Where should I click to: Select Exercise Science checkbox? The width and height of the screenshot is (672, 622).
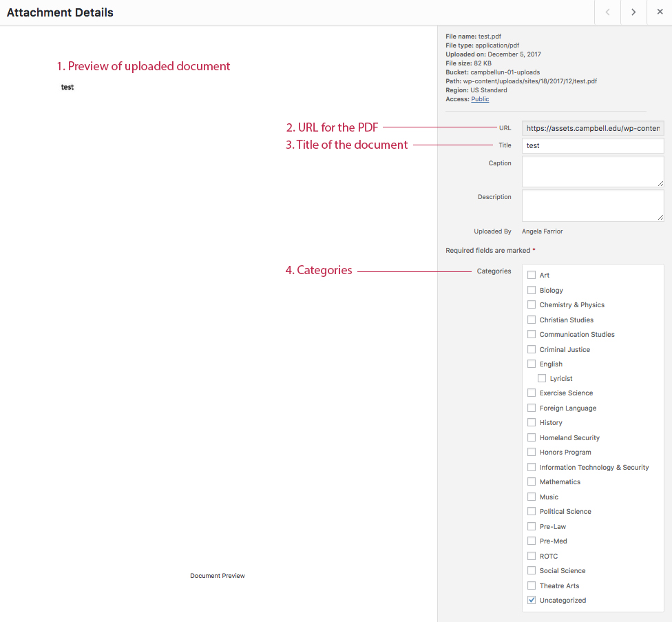[x=532, y=393]
